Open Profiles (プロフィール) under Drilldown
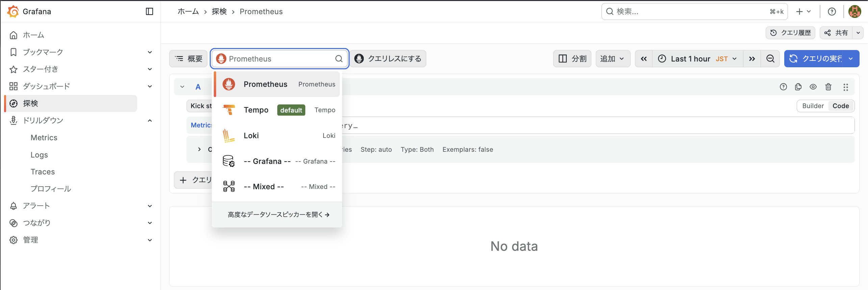The height and width of the screenshot is (290, 868). click(x=51, y=189)
